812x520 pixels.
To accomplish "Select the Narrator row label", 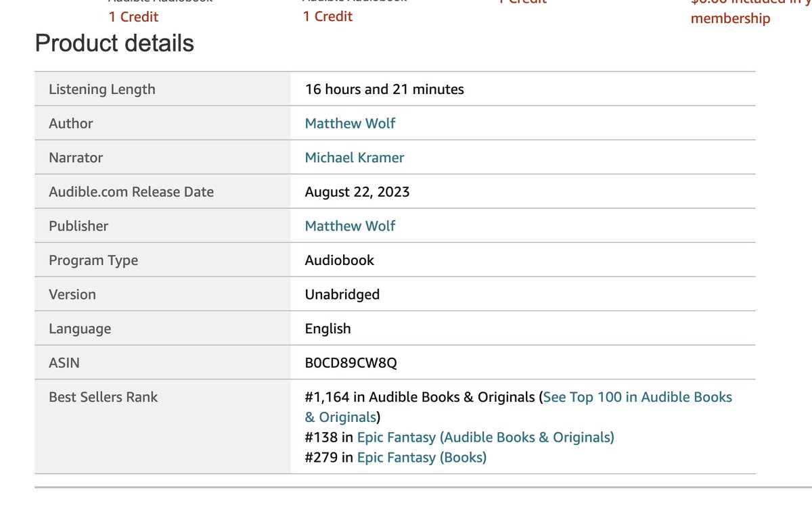I will point(76,158).
